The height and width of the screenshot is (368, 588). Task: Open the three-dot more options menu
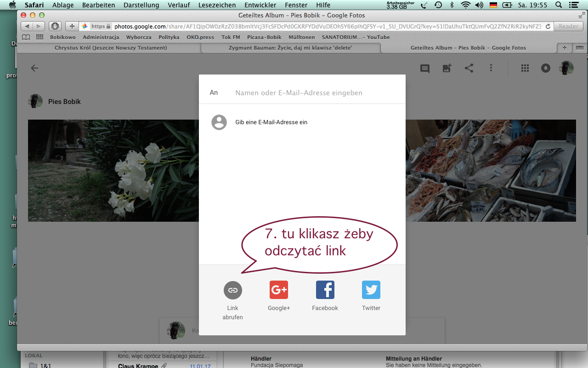pos(491,68)
